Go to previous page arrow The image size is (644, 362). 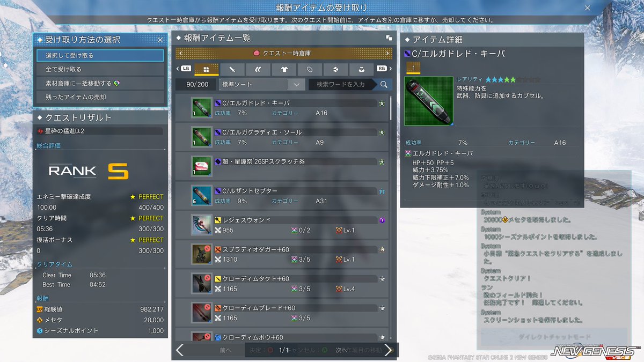point(180,350)
